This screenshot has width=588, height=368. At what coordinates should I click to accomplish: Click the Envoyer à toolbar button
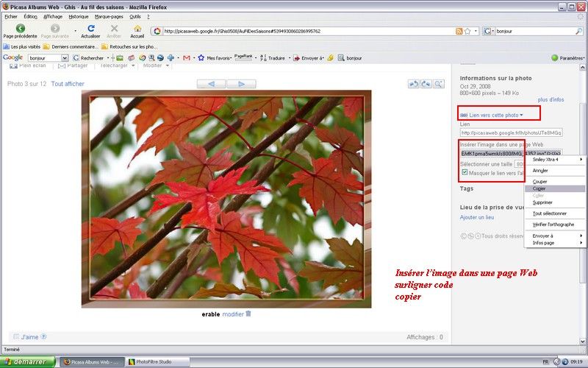coord(307,58)
